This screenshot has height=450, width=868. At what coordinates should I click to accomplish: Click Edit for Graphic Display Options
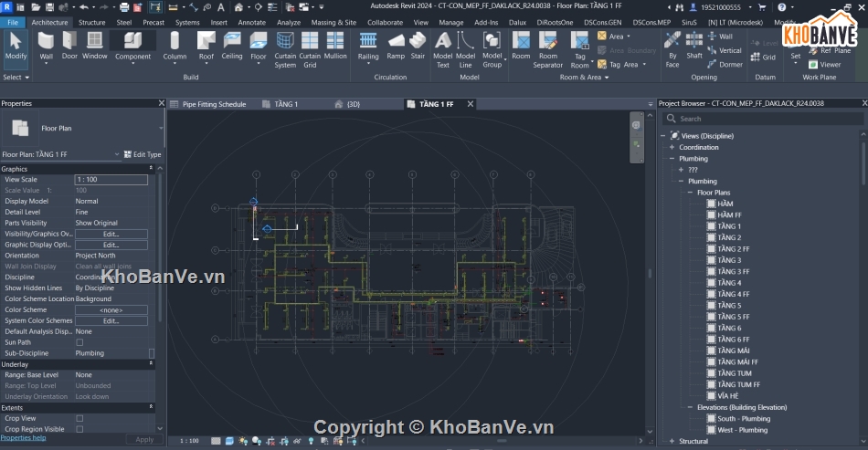click(111, 246)
